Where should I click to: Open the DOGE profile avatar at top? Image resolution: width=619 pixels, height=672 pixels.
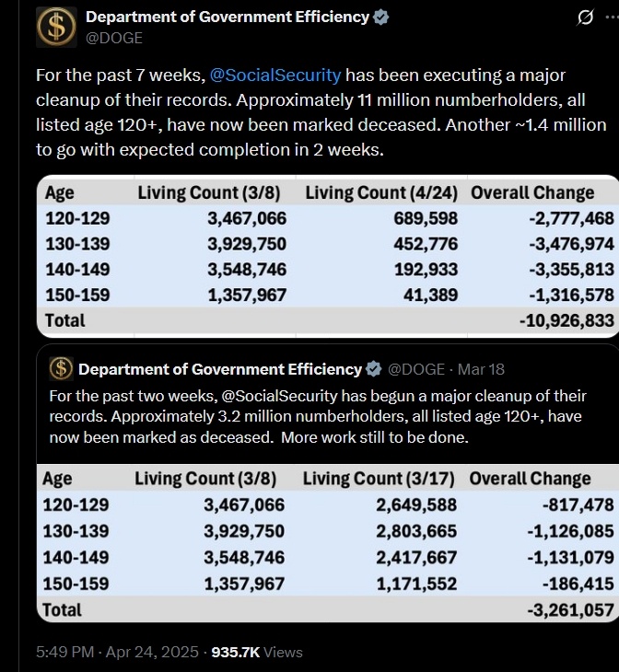56,27
